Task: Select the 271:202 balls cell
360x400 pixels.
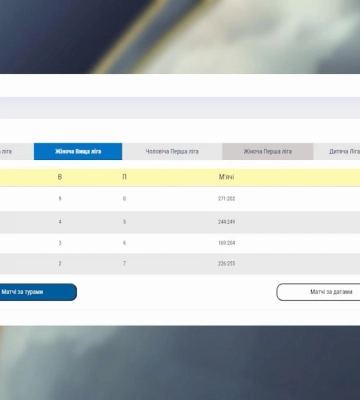Action: [227, 199]
